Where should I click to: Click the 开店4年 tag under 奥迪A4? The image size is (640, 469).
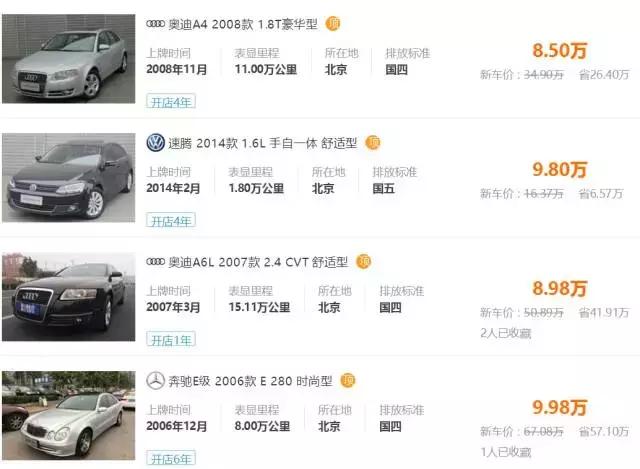[x=172, y=101]
